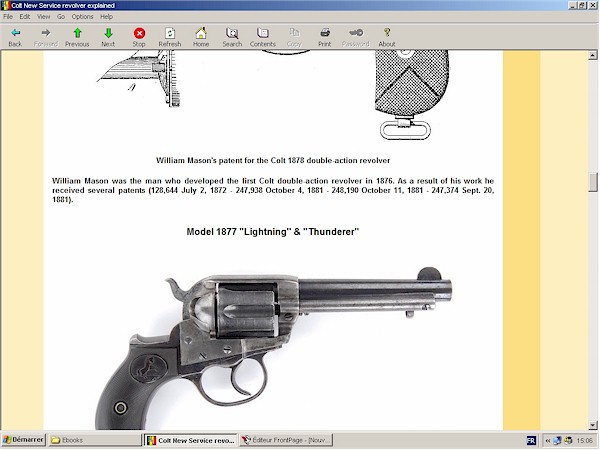600x450 pixels.
Task: Click the patent mechanism drawing
Action: [139, 78]
